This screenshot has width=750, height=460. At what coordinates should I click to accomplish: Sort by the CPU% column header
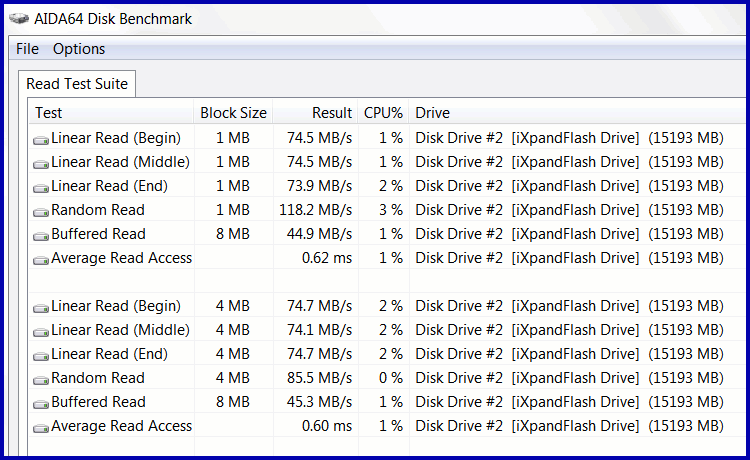[383, 113]
